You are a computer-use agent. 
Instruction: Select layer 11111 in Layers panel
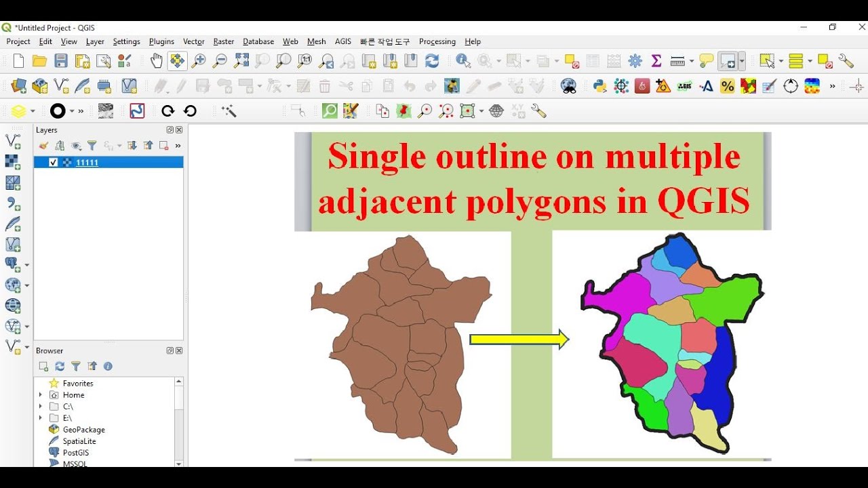coord(108,163)
